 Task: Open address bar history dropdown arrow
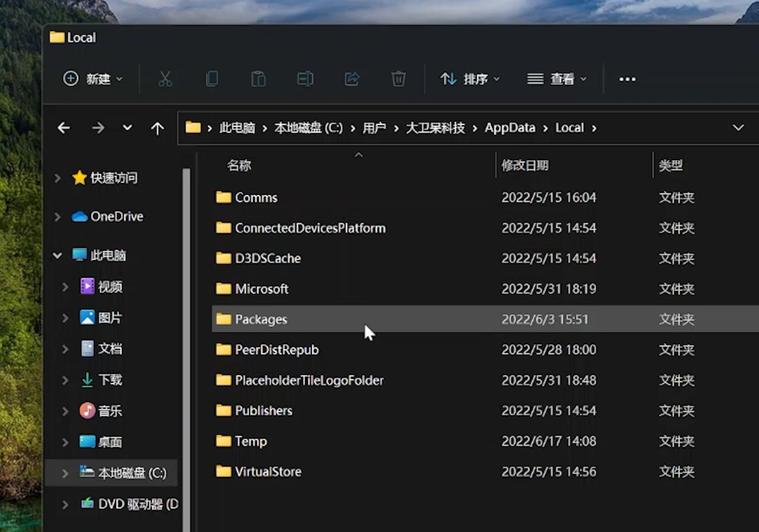click(x=738, y=128)
